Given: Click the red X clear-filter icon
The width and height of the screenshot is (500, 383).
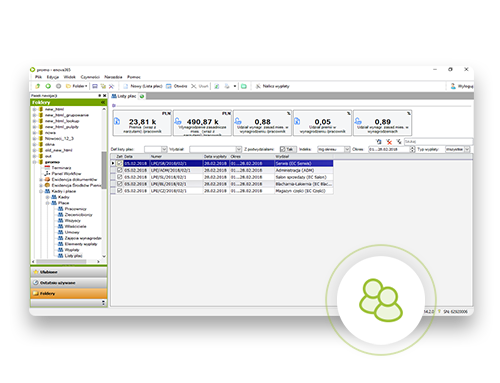Looking at the screenshot, I should coord(389,142).
